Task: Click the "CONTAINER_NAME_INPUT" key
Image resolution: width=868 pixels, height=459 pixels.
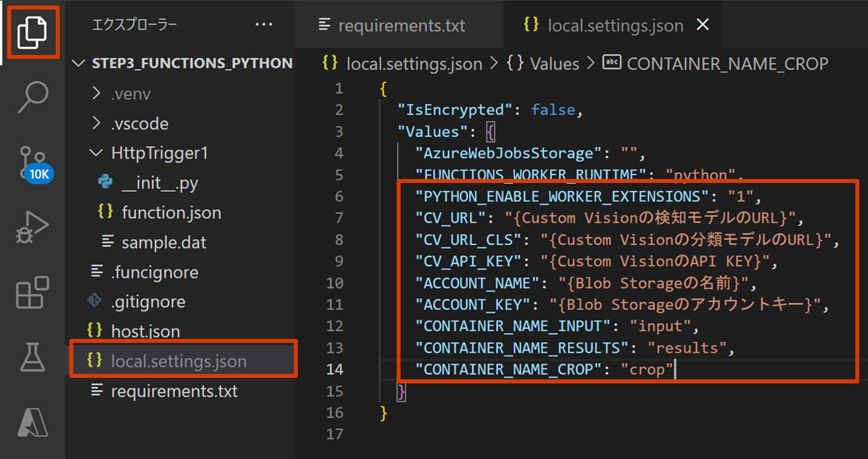Action: (x=513, y=326)
